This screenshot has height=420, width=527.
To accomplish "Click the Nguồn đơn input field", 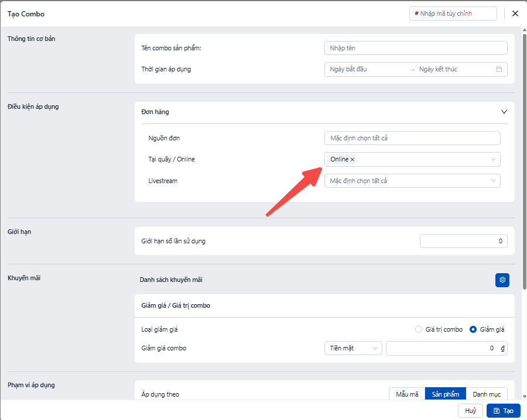I will [x=412, y=138].
